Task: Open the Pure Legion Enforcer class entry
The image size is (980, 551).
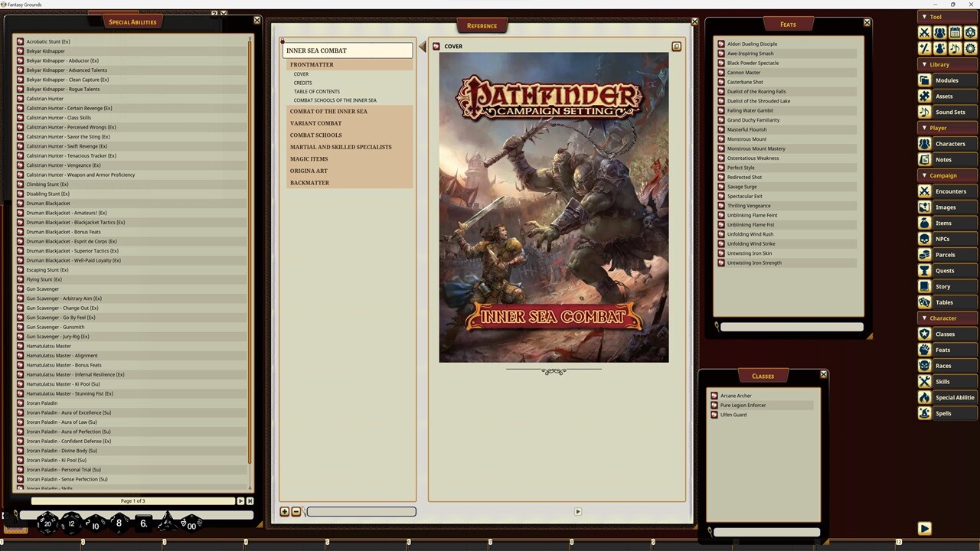Action: click(743, 405)
